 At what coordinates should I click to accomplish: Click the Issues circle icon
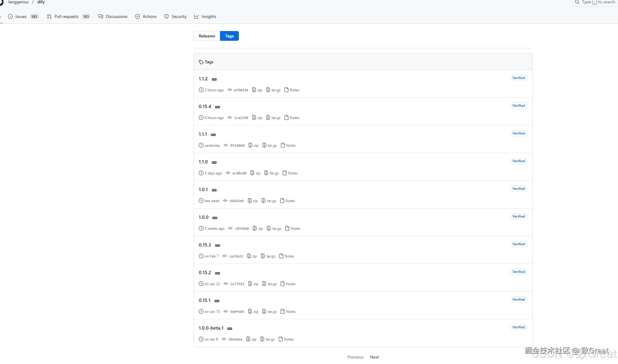point(10,16)
